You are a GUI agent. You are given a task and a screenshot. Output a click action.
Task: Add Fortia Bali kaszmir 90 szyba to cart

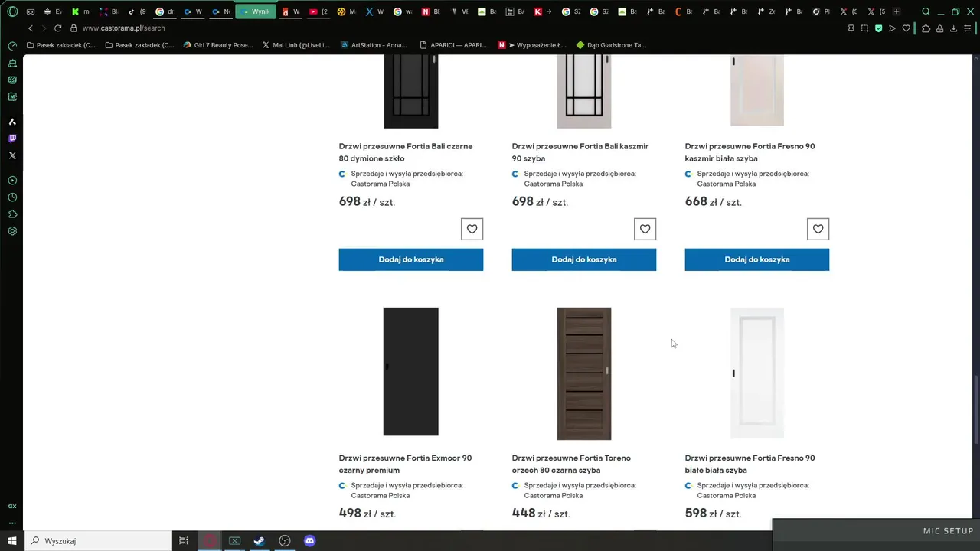coord(584,259)
